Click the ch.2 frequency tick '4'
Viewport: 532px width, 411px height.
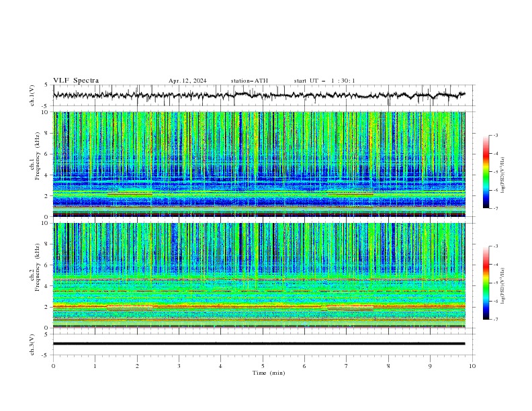click(x=47, y=286)
